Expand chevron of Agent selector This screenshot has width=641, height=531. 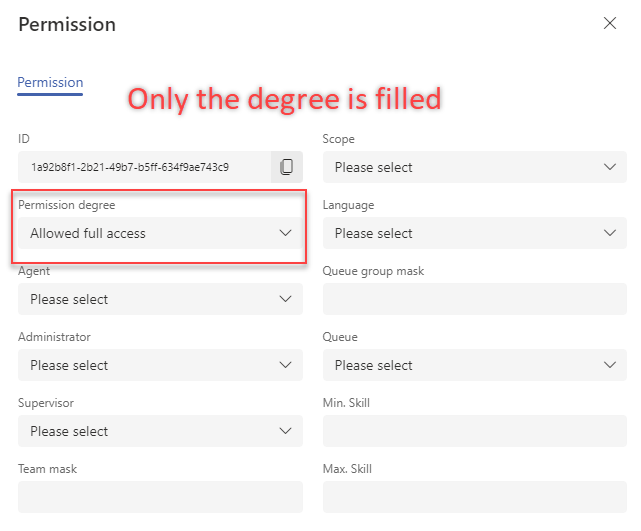pos(285,299)
